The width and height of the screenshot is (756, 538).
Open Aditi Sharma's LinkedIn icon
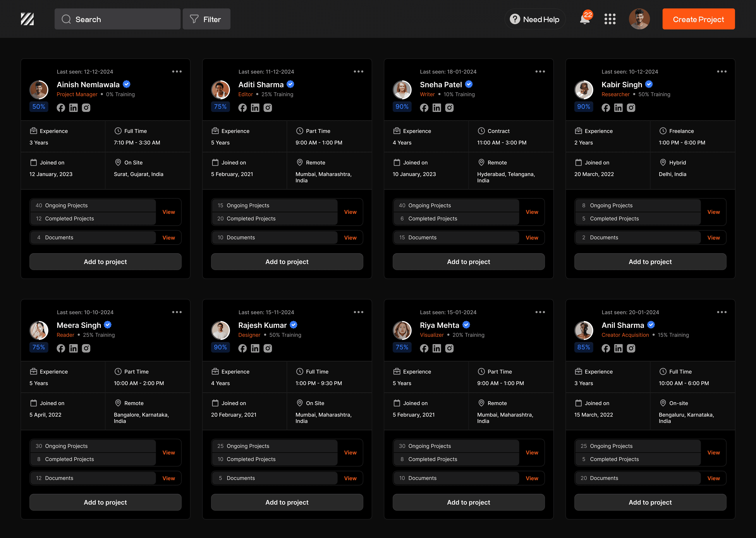(x=255, y=108)
